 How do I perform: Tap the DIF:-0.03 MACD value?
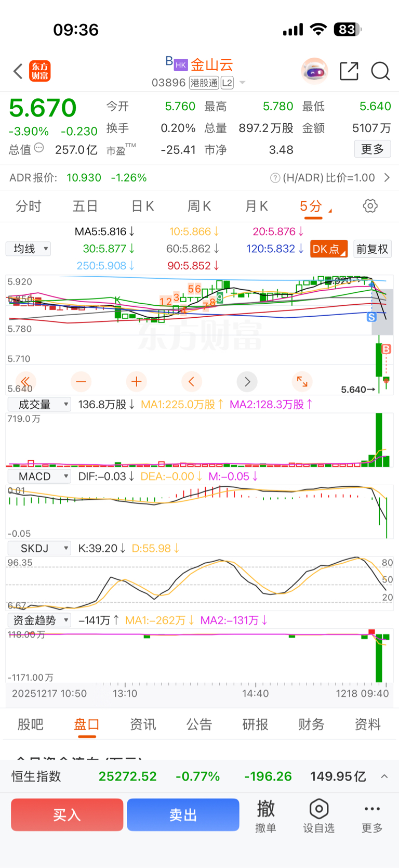coord(107,476)
